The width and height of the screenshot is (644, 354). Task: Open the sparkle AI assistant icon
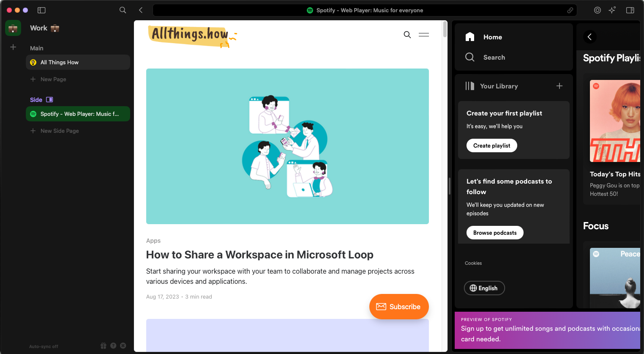tap(612, 10)
